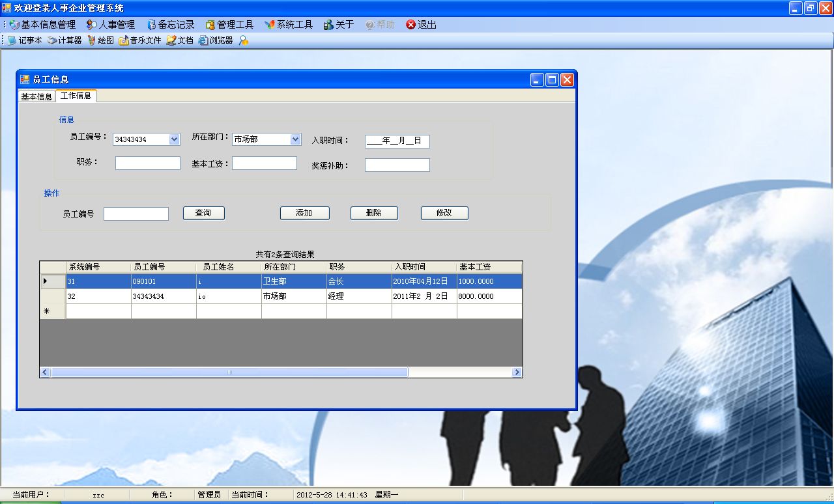Click the 奖惩补助 input field
This screenshot has width=834, height=504.
397,165
